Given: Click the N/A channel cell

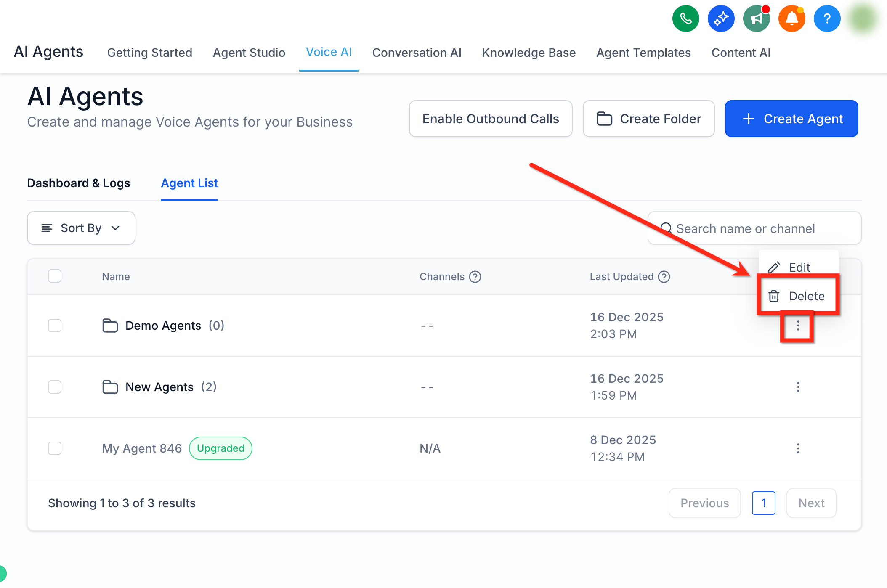Looking at the screenshot, I should pyautogui.click(x=430, y=448).
